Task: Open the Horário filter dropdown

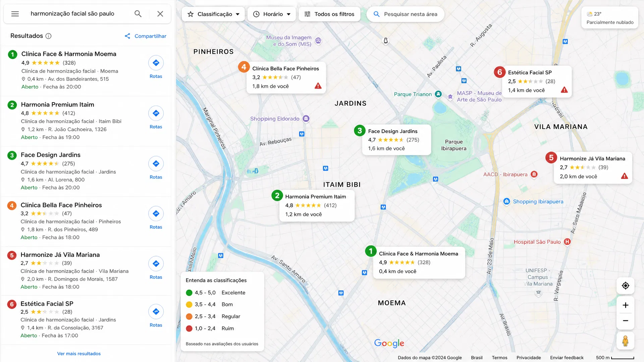Action: (272, 14)
